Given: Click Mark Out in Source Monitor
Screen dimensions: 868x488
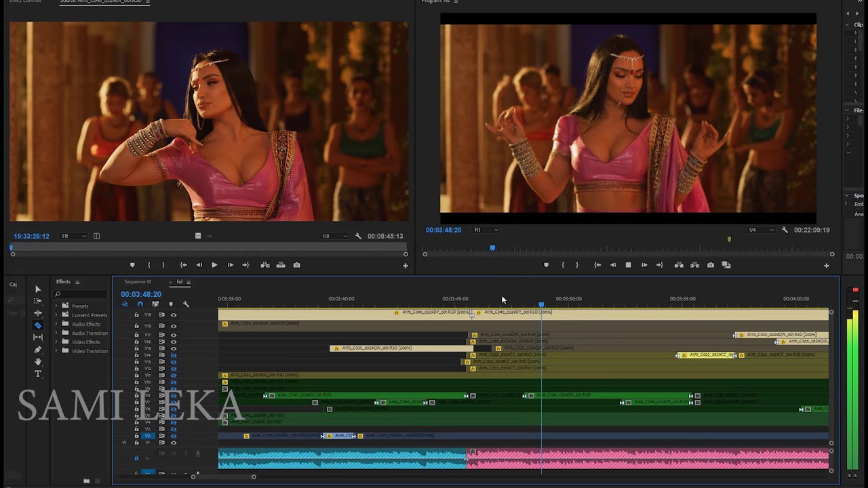Looking at the screenshot, I should pos(163,265).
